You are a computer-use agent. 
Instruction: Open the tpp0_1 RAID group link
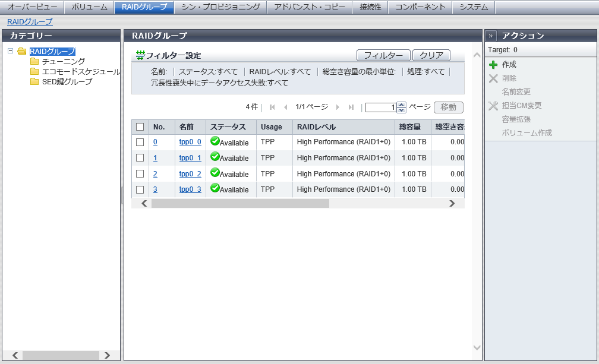190,158
